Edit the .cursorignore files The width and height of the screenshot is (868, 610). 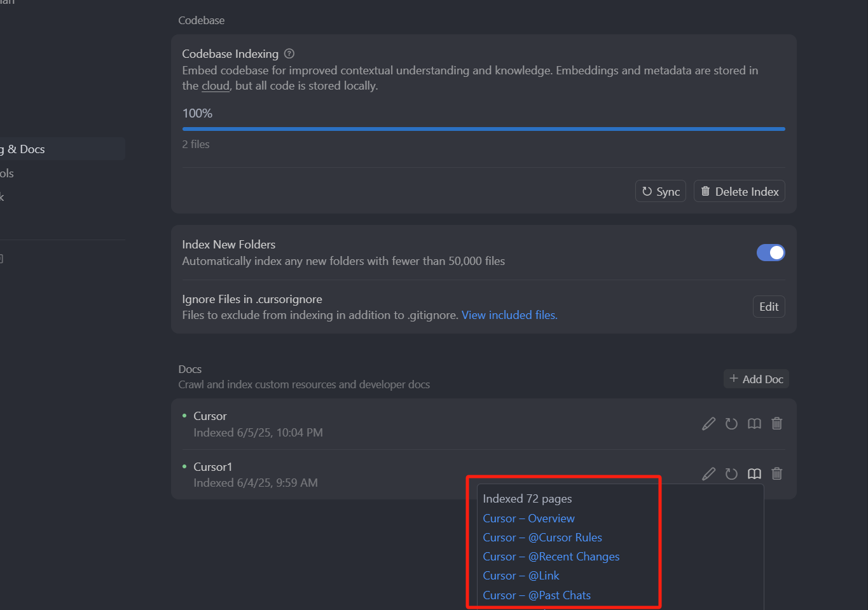769,307
